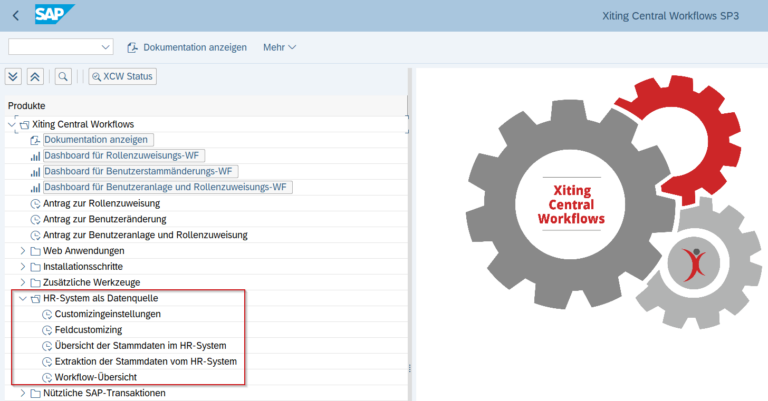Click the SAP logo
The image size is (768, 401).
54,14
